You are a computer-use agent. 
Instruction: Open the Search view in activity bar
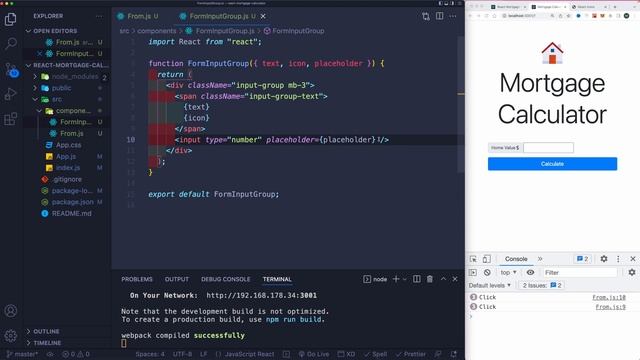(11, 43)
